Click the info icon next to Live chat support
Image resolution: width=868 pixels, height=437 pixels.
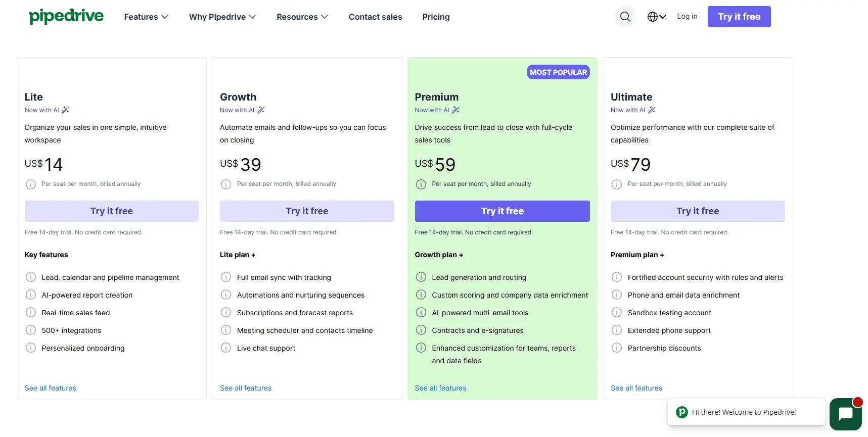point(226,348)
